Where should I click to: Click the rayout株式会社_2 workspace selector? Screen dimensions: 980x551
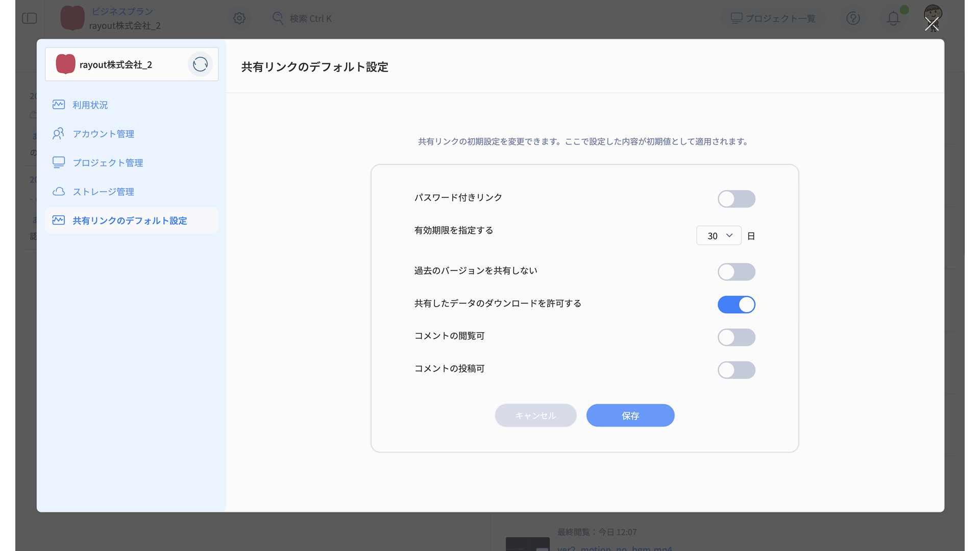[x=116, y=65]
